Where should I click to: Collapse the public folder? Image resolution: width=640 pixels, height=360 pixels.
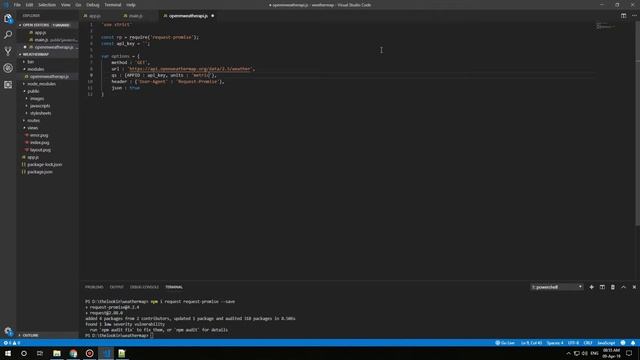point(47,91)
